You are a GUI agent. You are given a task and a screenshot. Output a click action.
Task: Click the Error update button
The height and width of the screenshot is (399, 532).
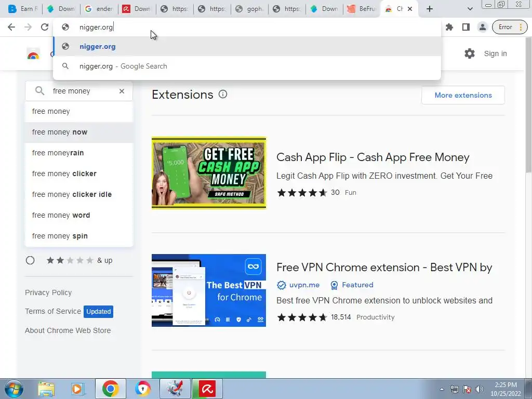pyautogui.click(x=505, y=27)
